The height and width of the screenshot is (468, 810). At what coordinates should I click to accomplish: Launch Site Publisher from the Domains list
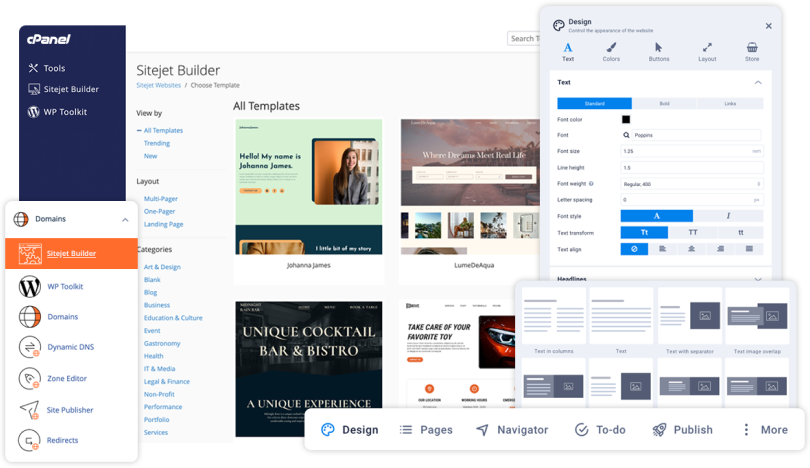tap(69, 409)
